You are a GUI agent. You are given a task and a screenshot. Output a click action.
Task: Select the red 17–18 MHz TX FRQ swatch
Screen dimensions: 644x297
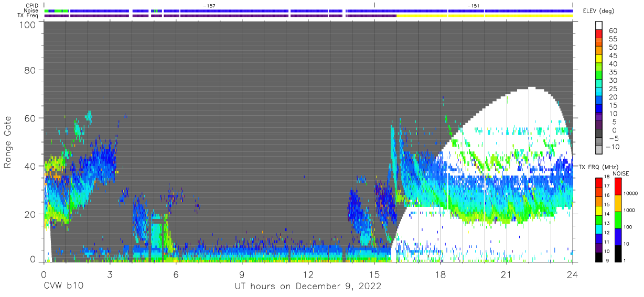599,182
